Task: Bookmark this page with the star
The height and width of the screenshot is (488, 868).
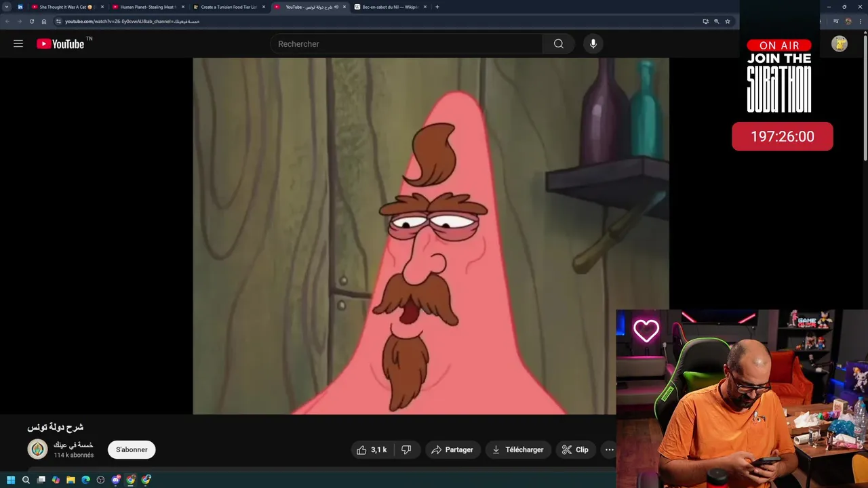Action: coord(727,21)
